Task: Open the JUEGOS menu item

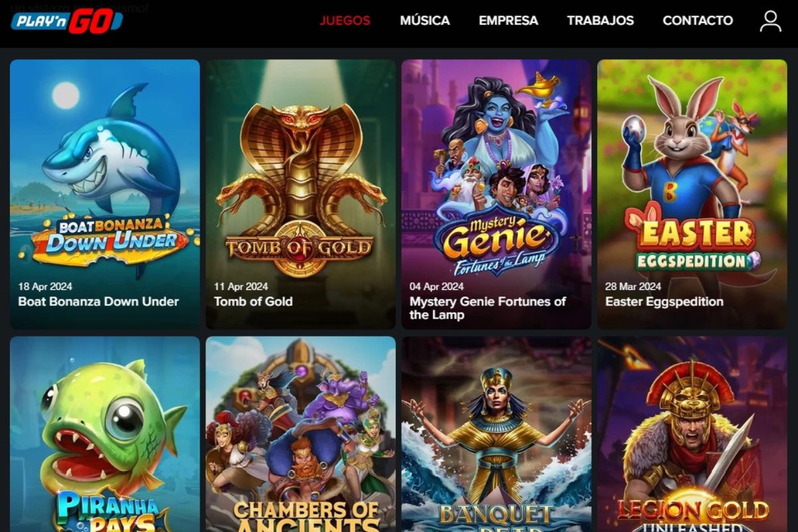Action: pyautogui.click(x=345, y=21)
